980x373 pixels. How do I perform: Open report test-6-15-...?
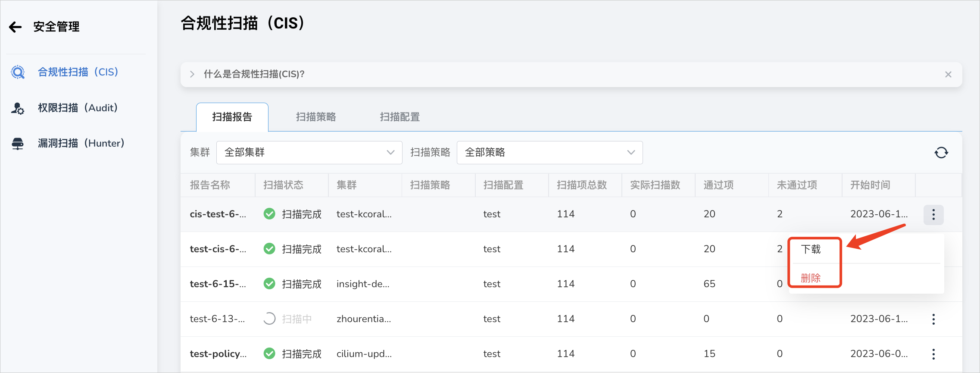218,284
